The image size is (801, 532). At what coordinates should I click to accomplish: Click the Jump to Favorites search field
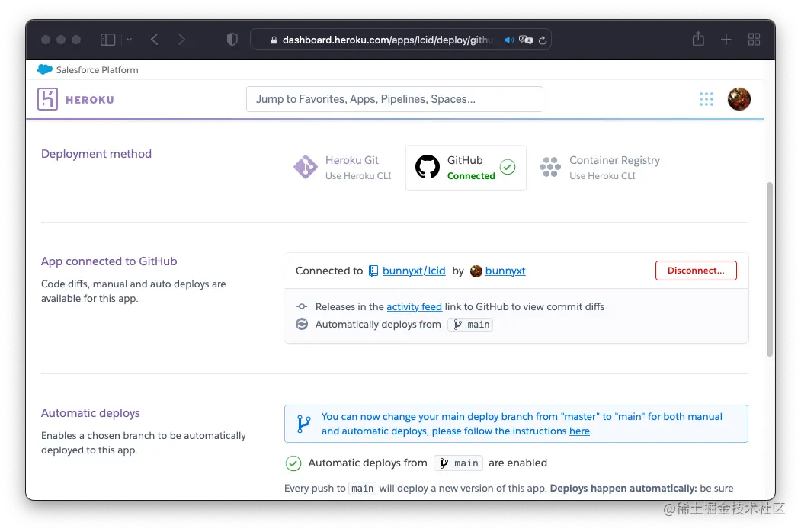coord(395,98)
